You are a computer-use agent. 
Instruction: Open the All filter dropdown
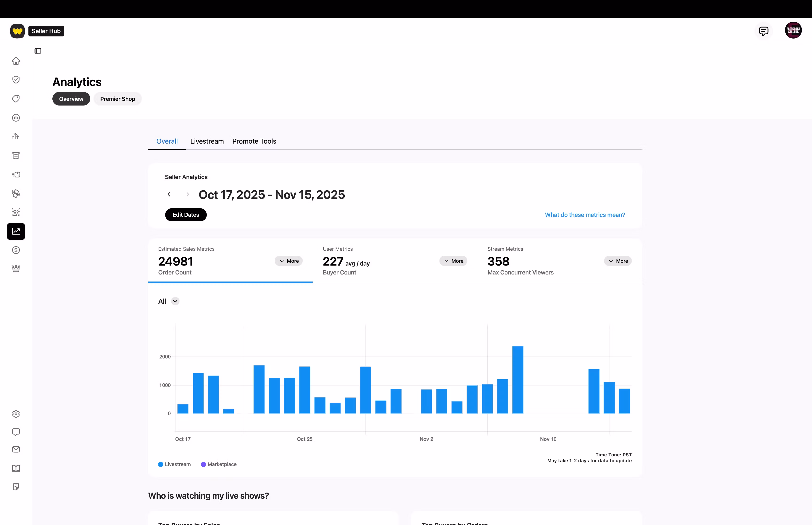[169, 301]
